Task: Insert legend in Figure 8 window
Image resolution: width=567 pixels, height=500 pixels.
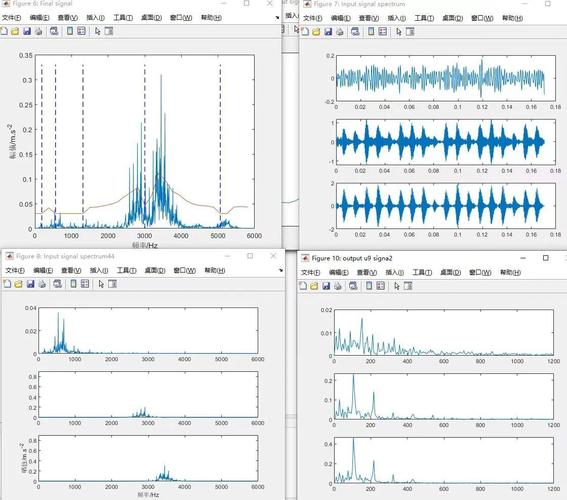Action: (85, 284)
